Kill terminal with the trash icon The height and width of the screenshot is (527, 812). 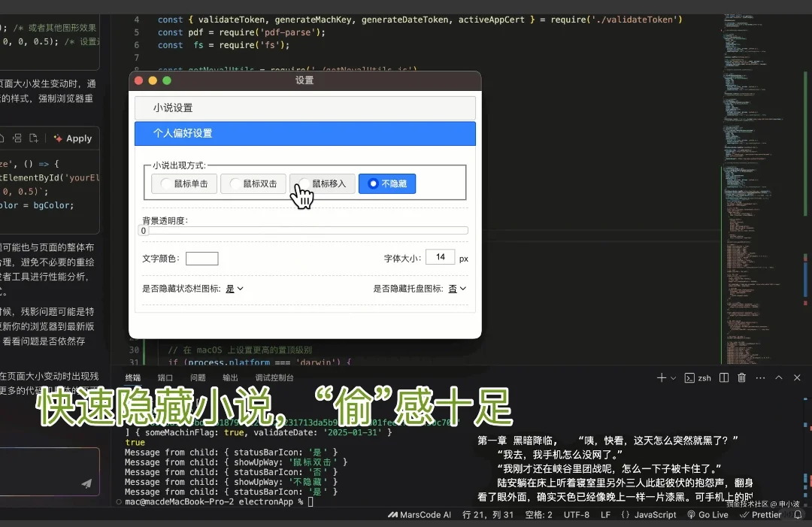coord(741,378)
